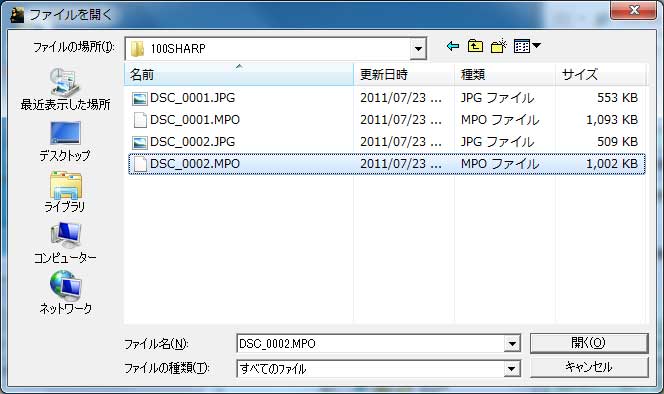
Task: Expand the ファイルの種類 dropdown arrow
Action: [512, 369]
